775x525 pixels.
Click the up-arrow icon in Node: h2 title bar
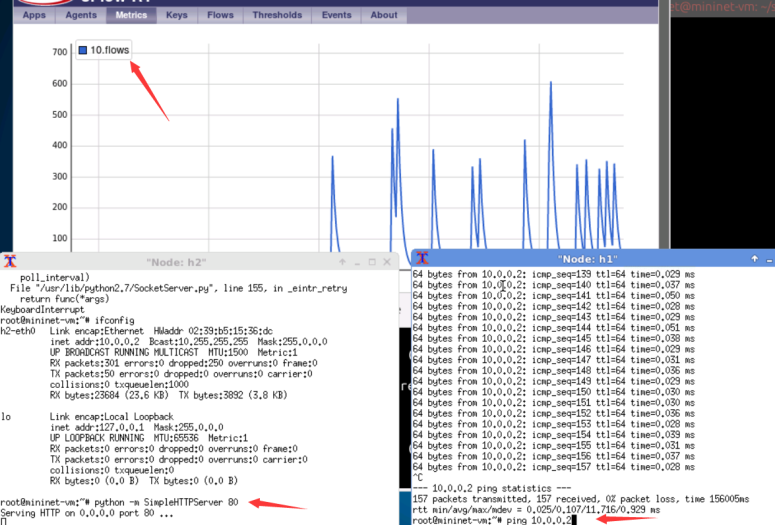tap(343, 262)
